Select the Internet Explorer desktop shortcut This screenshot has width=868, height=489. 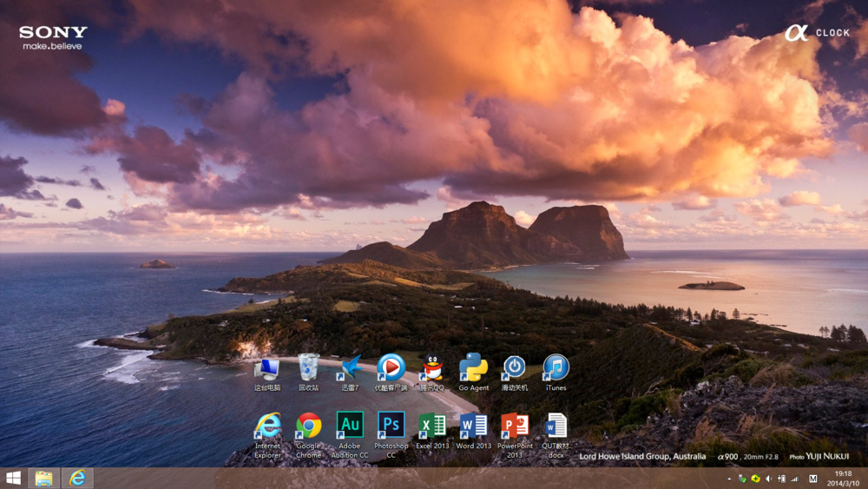tap(267, 435)
